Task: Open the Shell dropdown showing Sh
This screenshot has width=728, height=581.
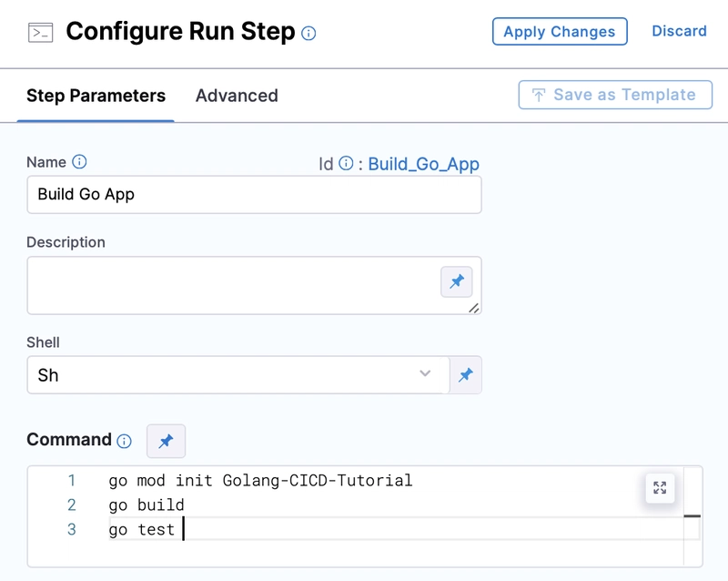Action: [227, 375]
